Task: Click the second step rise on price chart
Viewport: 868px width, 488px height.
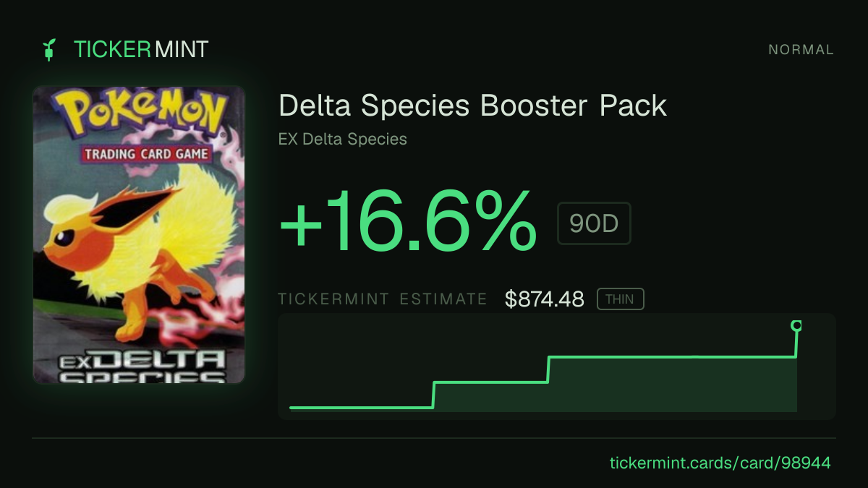Action: (x=548, y=369)
